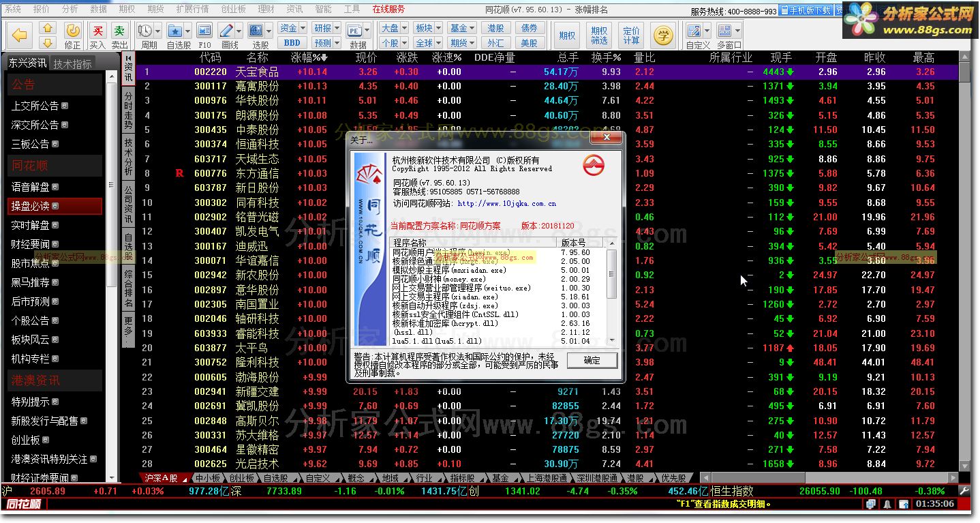Click the icon next to 上交所公告
This screenshot has width=980, height=523.
coord(65,106)
